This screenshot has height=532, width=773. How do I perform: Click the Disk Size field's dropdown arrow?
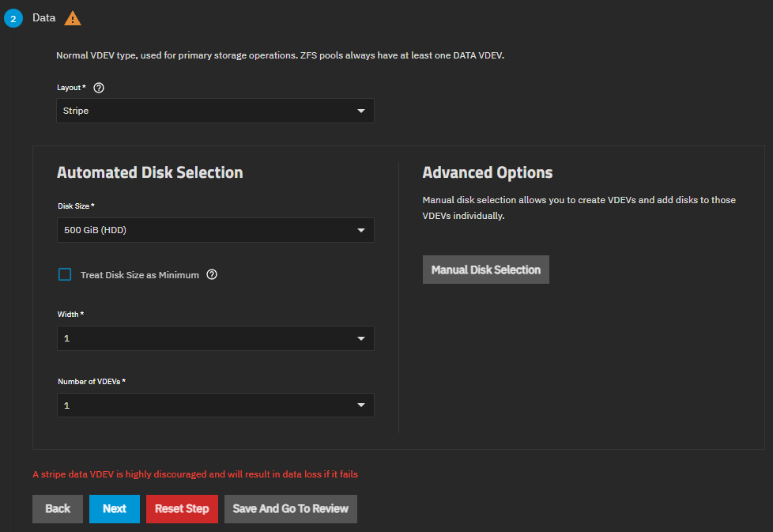pyautogui.click(x=361, y=231)
